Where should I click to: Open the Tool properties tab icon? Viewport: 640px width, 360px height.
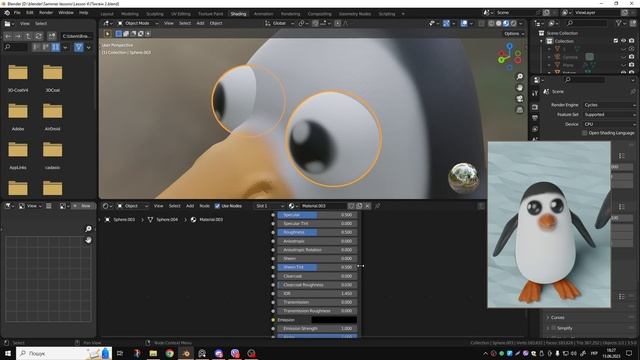pyautogui.click(x=535, y=93)
